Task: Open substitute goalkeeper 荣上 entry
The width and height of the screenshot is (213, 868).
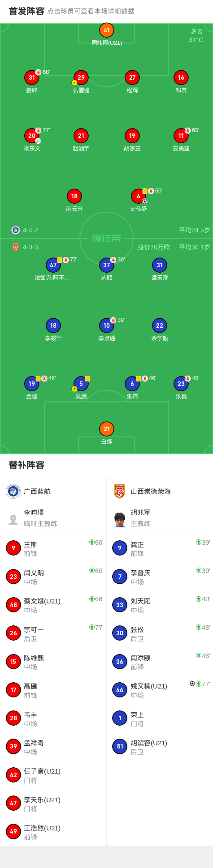Action: tap(160, 718)
